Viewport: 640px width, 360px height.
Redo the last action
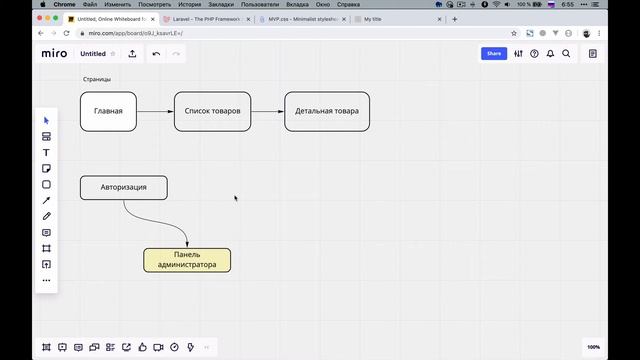176,53
